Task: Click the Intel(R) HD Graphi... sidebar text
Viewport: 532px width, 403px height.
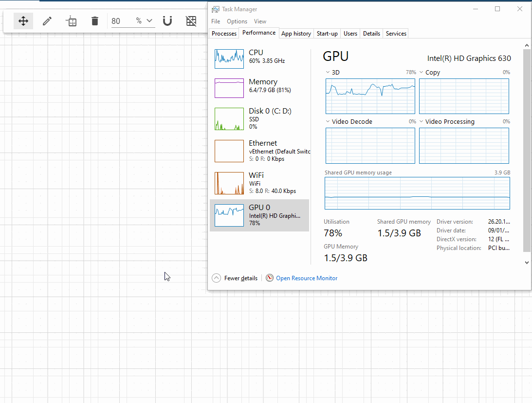Action: pos(275,216)
